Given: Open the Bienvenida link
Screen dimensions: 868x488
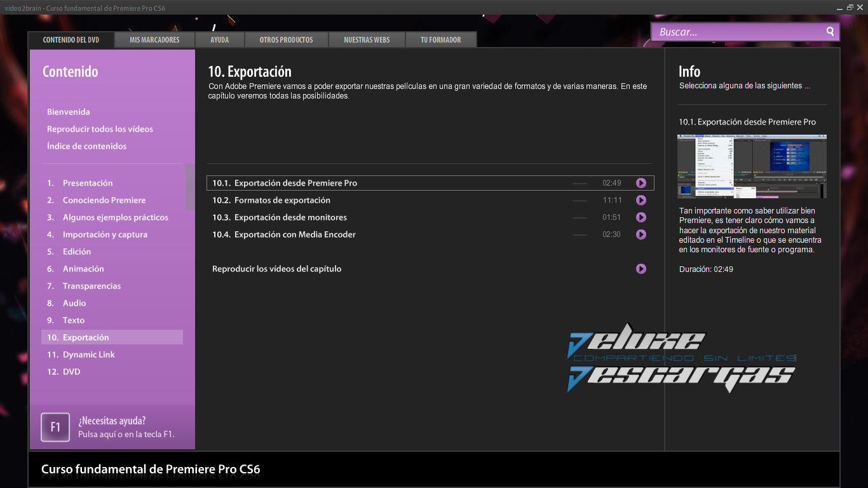Looking at the screenshot, I should (69, 112).
